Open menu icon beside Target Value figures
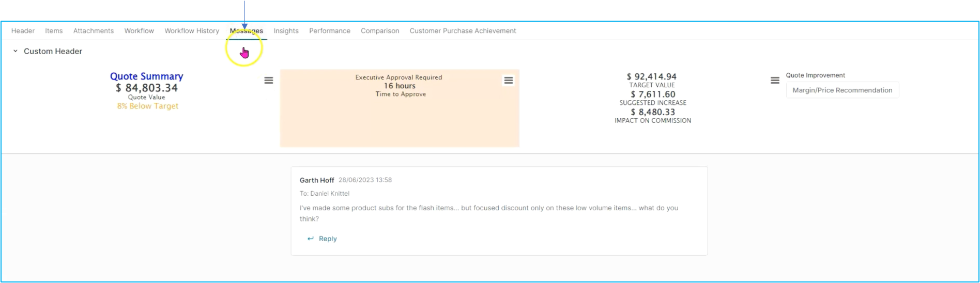 pyautogui.click(x=775, y=81)
